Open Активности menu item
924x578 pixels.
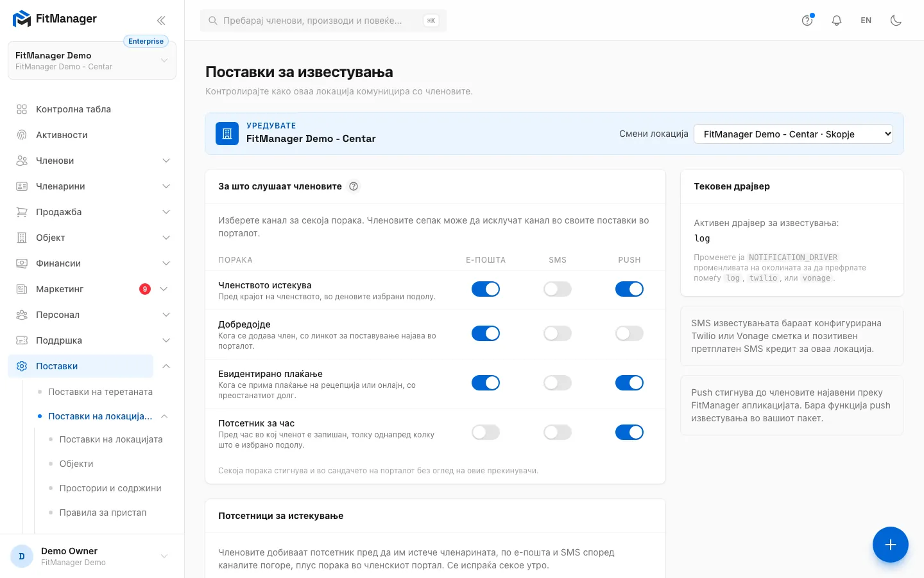tap(92, 135)
